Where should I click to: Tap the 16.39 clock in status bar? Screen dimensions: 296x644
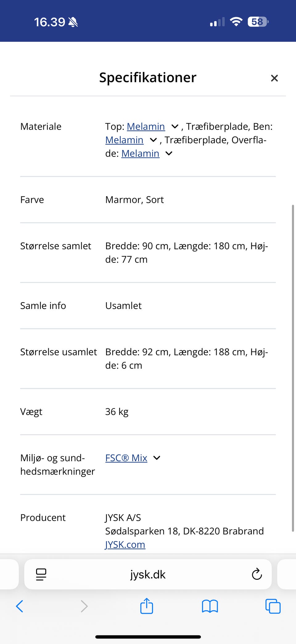coord(50,22)
